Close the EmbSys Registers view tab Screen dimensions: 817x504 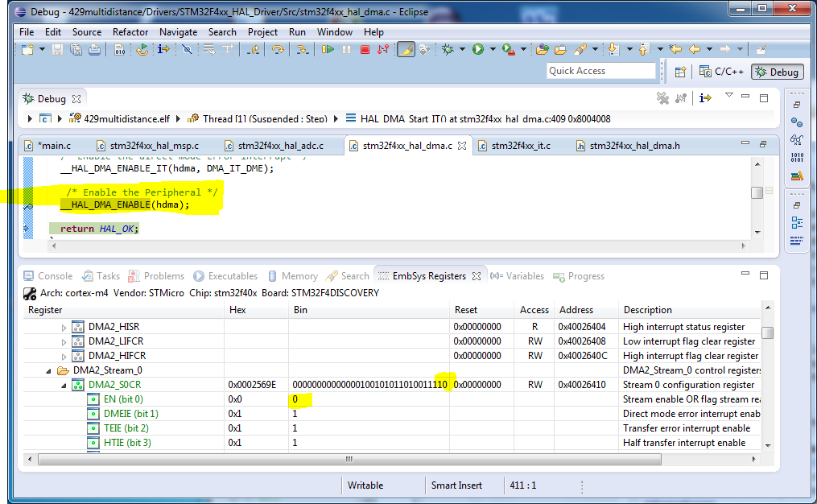pyautogui.click(x=477, y=276)
